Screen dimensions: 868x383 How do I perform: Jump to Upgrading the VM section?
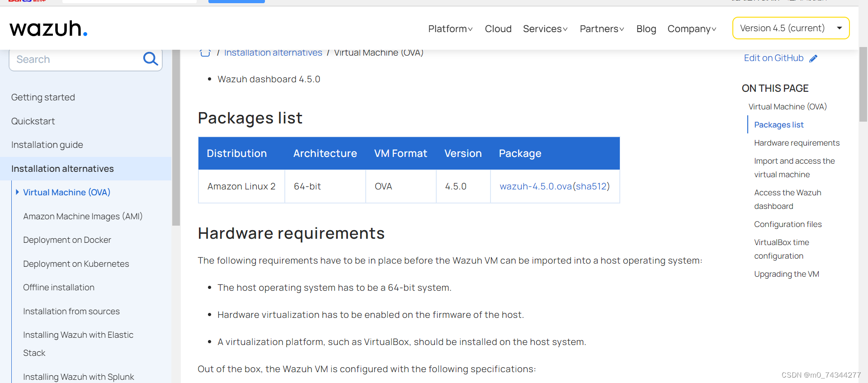tap(787, 274)
